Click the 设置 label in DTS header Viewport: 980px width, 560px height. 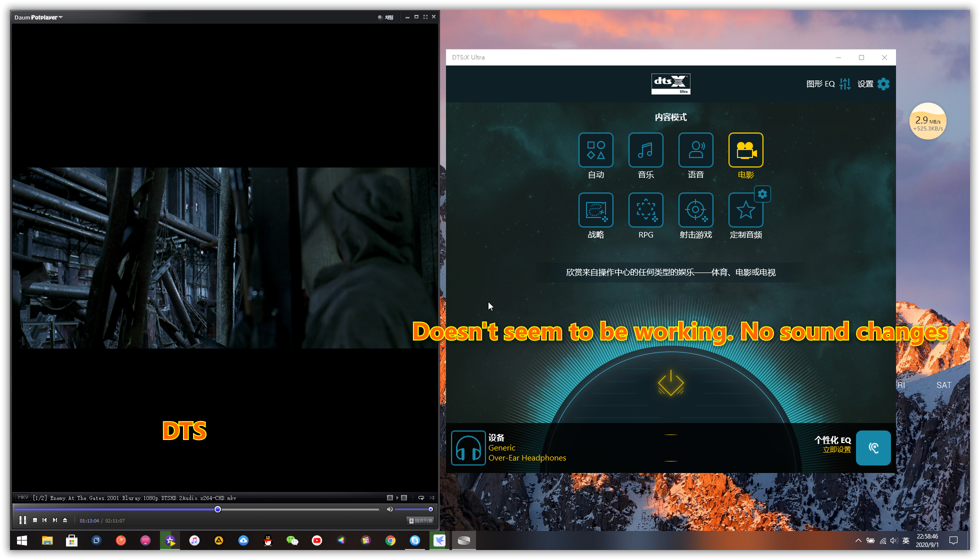click(x=865, y=84)
